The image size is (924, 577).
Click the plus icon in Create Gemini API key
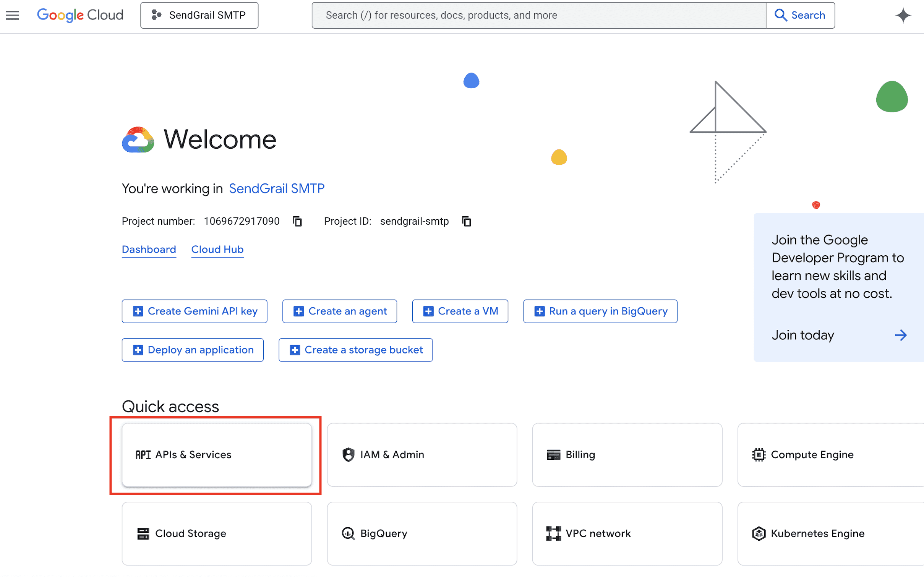[138, 311]
